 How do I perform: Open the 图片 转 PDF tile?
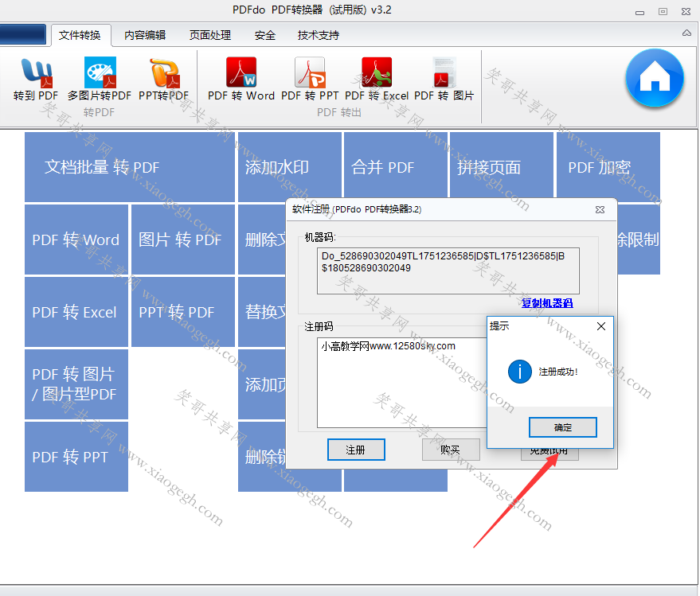pyautogui.click(x=183, y=240)
